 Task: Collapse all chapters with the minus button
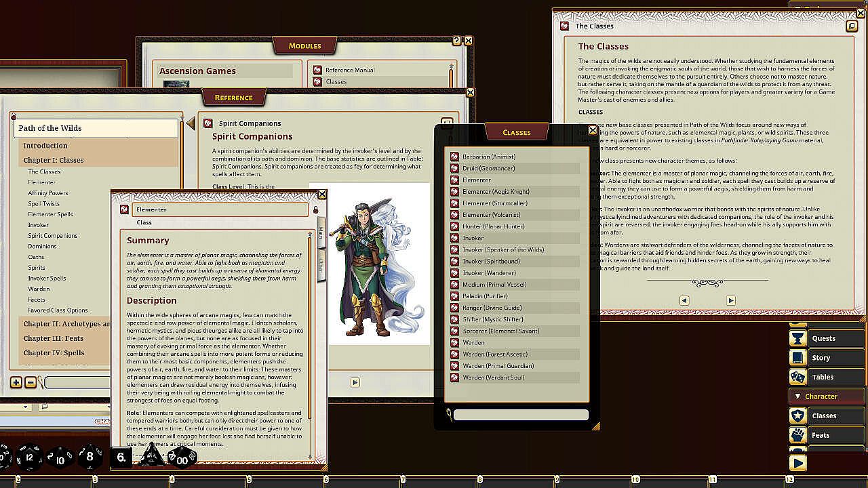(x=31, y=383)
